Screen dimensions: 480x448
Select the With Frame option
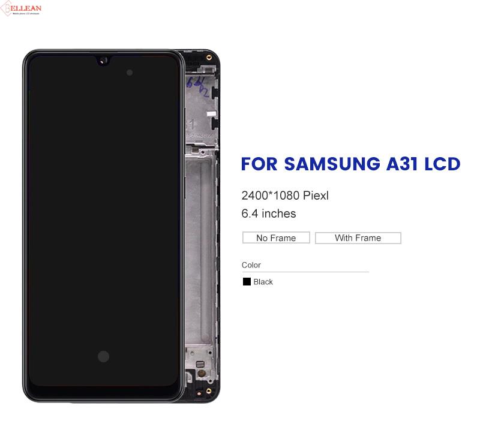coord(358,237)
